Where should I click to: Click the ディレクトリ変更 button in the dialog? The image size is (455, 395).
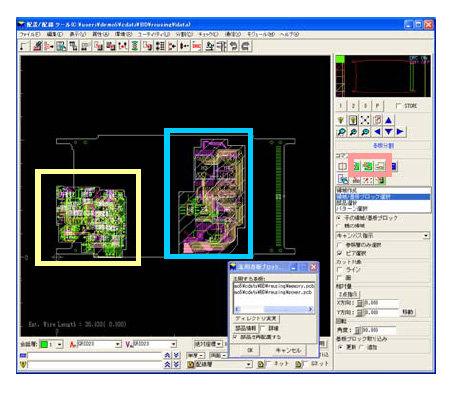point(256,318)
